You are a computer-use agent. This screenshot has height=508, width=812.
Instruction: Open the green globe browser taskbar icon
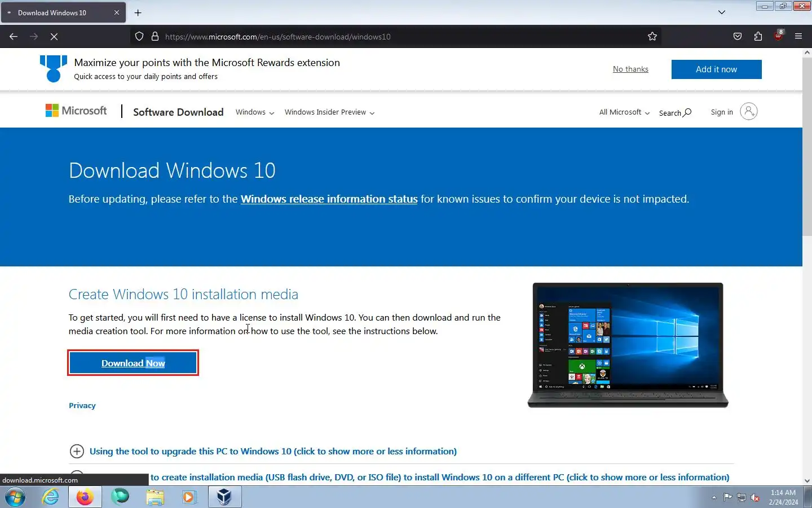click(120, 497)
